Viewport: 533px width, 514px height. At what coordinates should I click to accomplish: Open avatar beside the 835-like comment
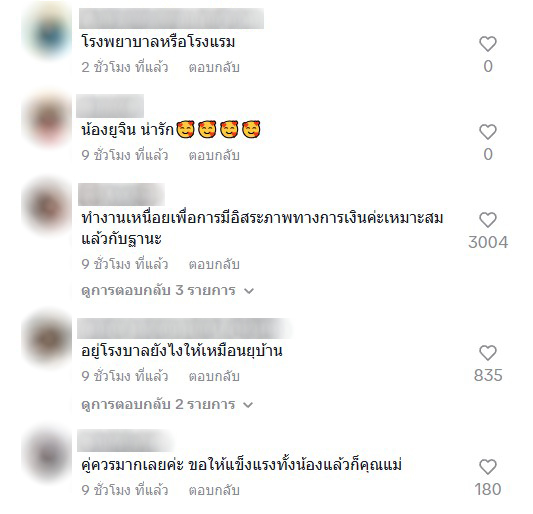[48, 339]
